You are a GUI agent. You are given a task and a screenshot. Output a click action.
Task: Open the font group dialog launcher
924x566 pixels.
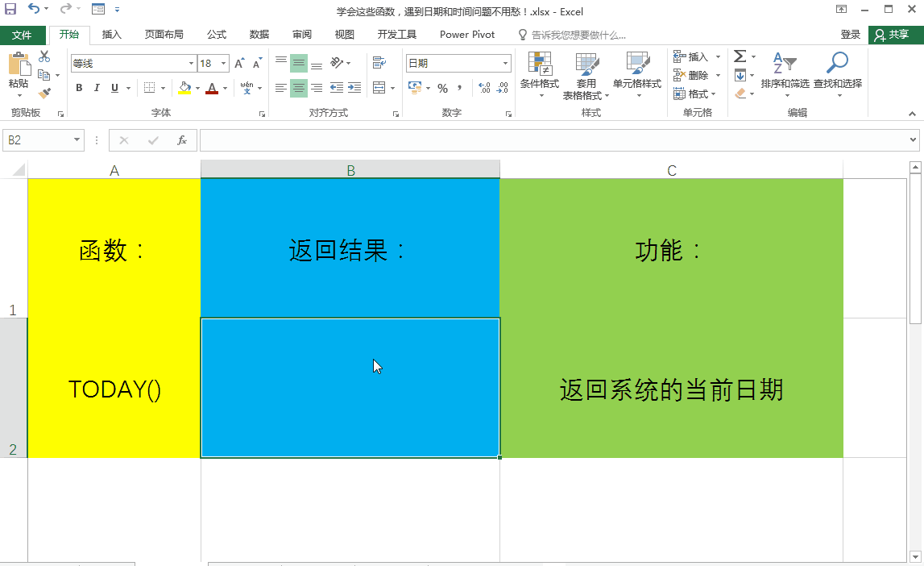click(x=263, y=114)
